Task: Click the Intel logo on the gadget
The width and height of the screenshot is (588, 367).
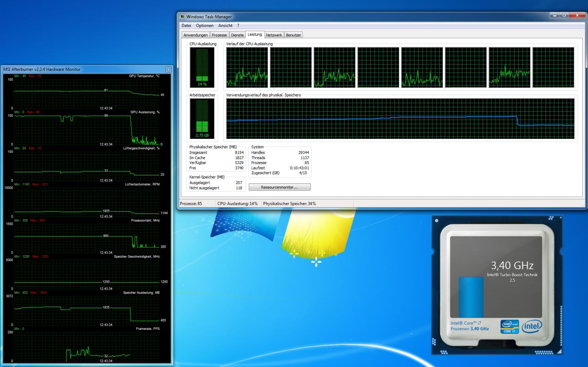Action: click(x=532, y=326)
